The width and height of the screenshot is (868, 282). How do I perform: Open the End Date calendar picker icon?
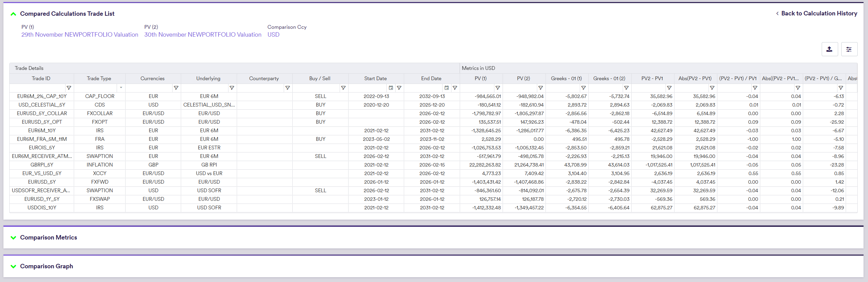pos(446,88)
